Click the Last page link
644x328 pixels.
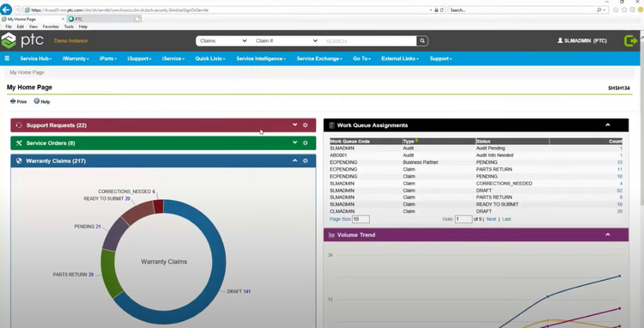[507, 219]
